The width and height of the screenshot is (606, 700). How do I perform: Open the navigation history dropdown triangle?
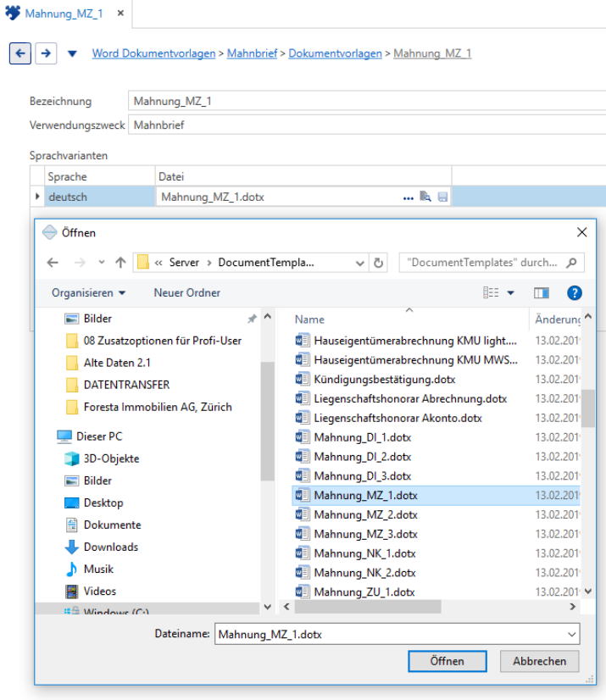coord(72,54)
